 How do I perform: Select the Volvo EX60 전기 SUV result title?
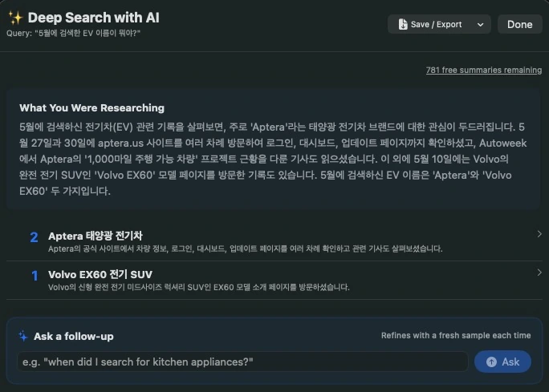(100, 274)
